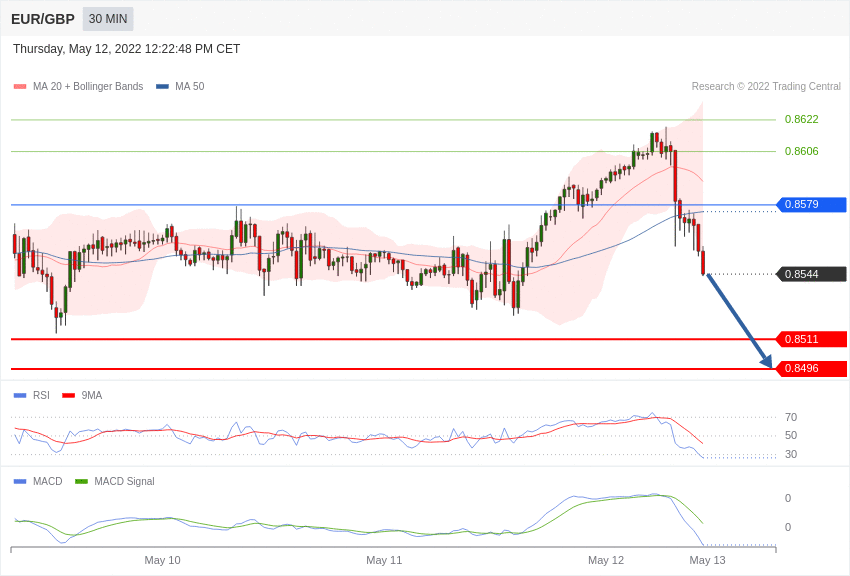
Task: Click the RSI 50 axis value
Action: (791, 435)
